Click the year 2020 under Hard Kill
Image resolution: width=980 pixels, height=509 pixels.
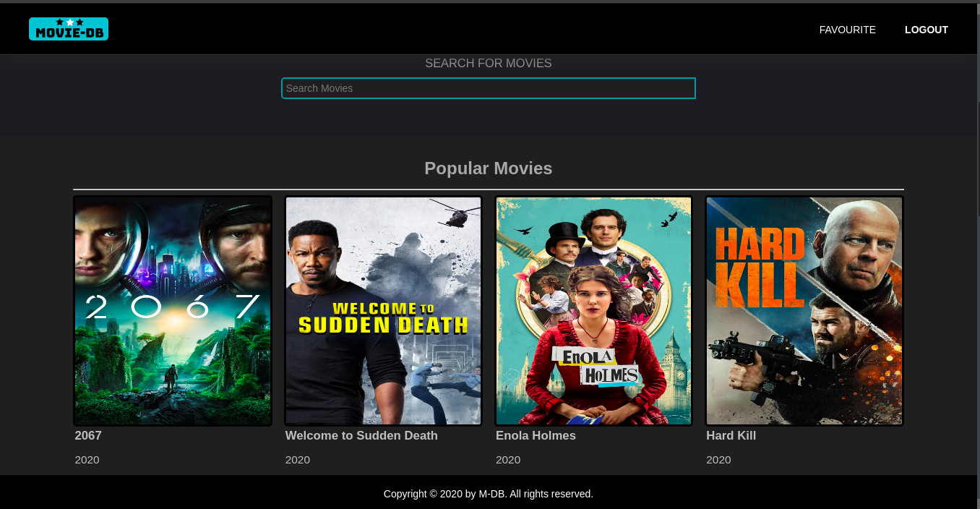pyautogui.click(x=718, y=460)
